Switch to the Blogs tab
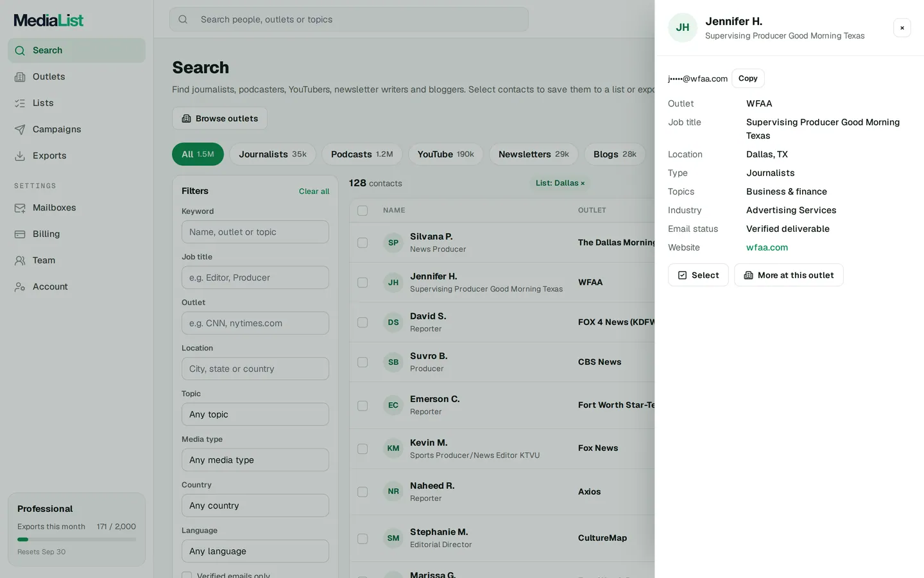This screenshot has width=924, height=578. 615,154
